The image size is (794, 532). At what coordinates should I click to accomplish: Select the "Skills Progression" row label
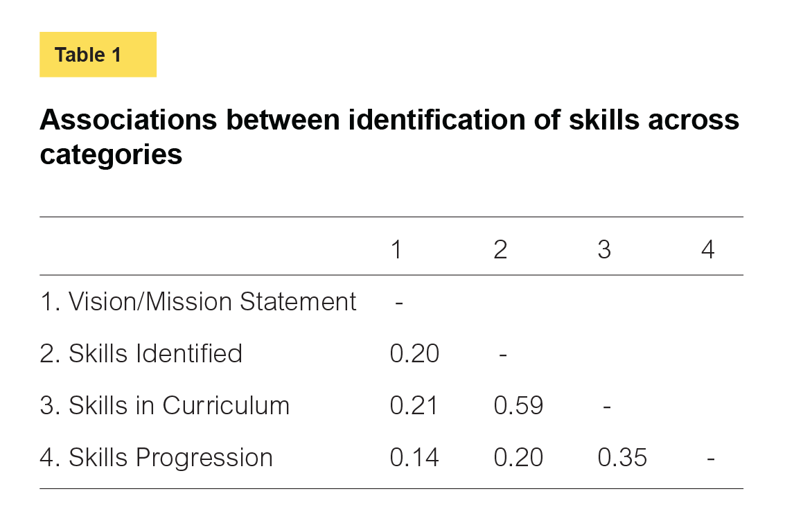click(157, 458)
